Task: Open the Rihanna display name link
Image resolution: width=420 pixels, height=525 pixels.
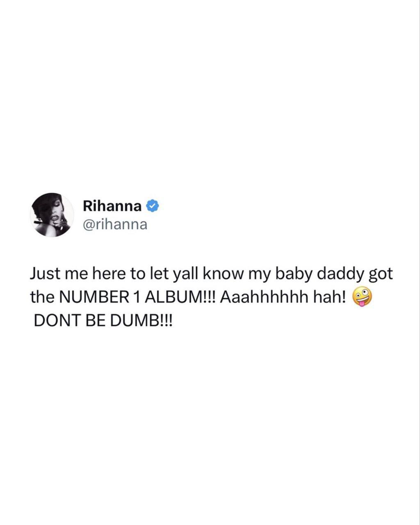Action: coord(112,205)
